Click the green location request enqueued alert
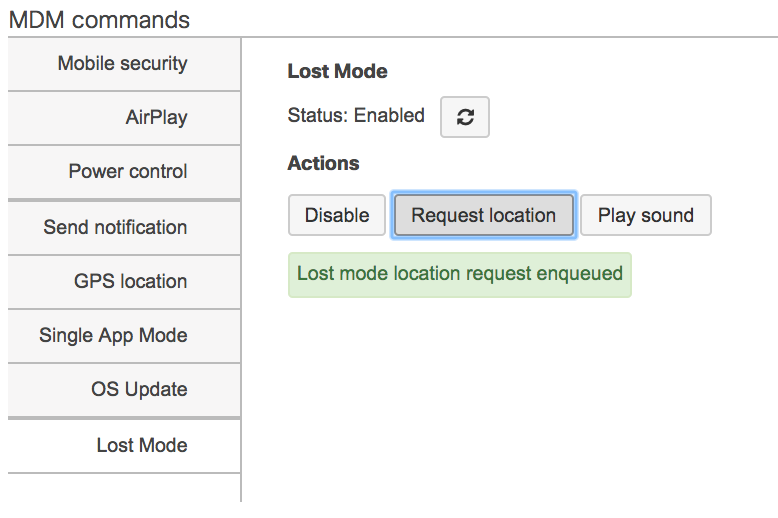 click(459, 275)
